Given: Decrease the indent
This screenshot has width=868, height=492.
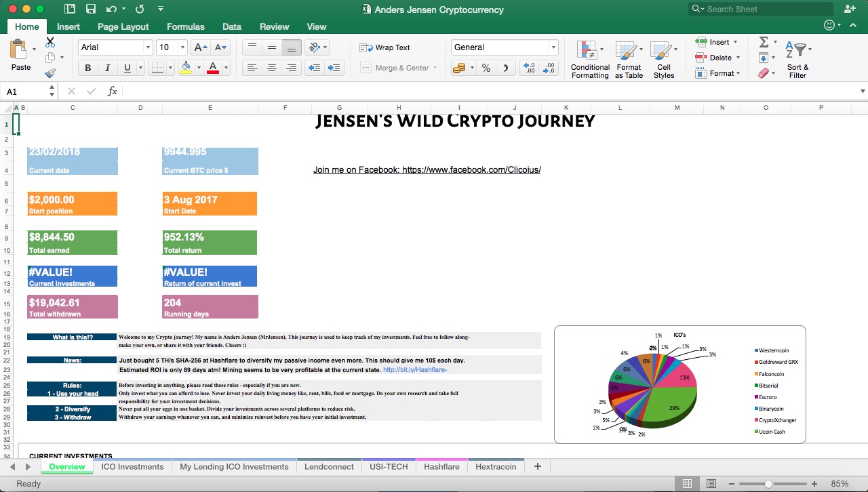Looking at the screenshot, I should click(x=314, y=68).
